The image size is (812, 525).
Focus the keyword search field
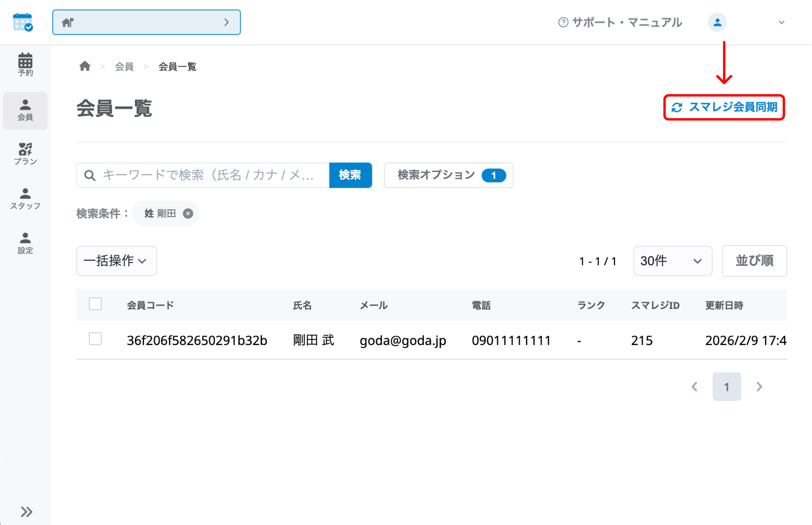[x=203, y=175]
